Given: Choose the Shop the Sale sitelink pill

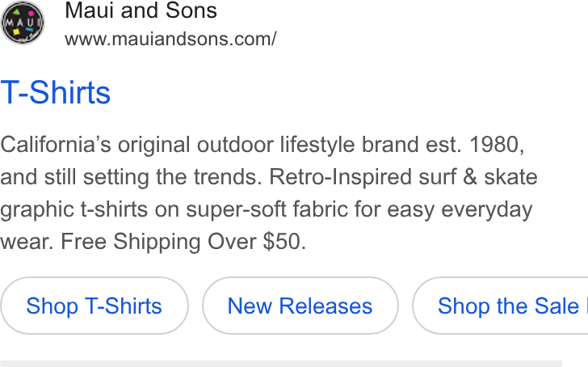Looking at the screenshot, I should coord(500,306).
